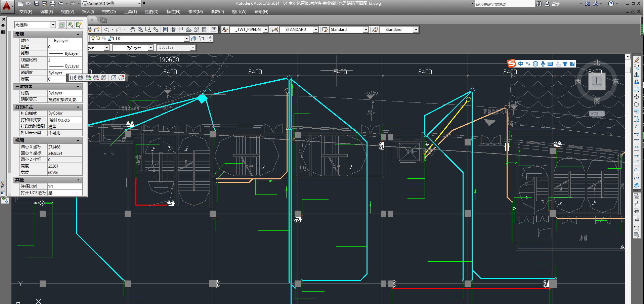
Task: Click the Zoom Window icon
Action: pyautogui.click(x=148, y=30)
